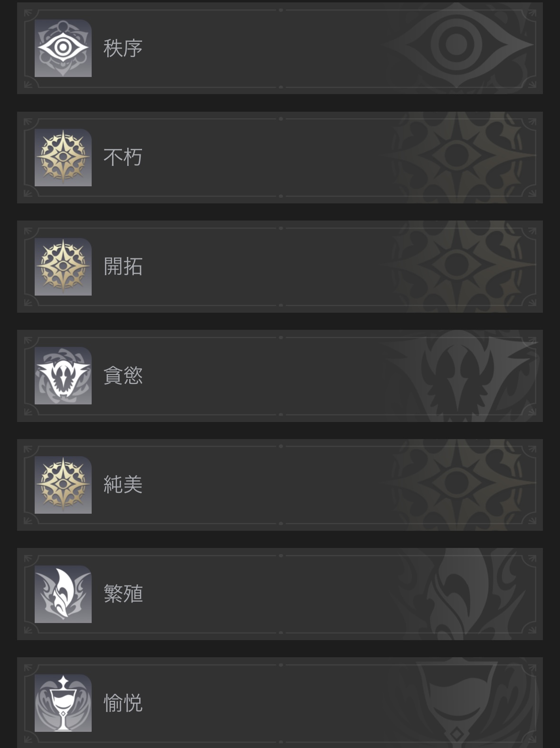
Task: Click the white eye icon beside 秩序
Action: pyautogui.click(x=63, y=48)
